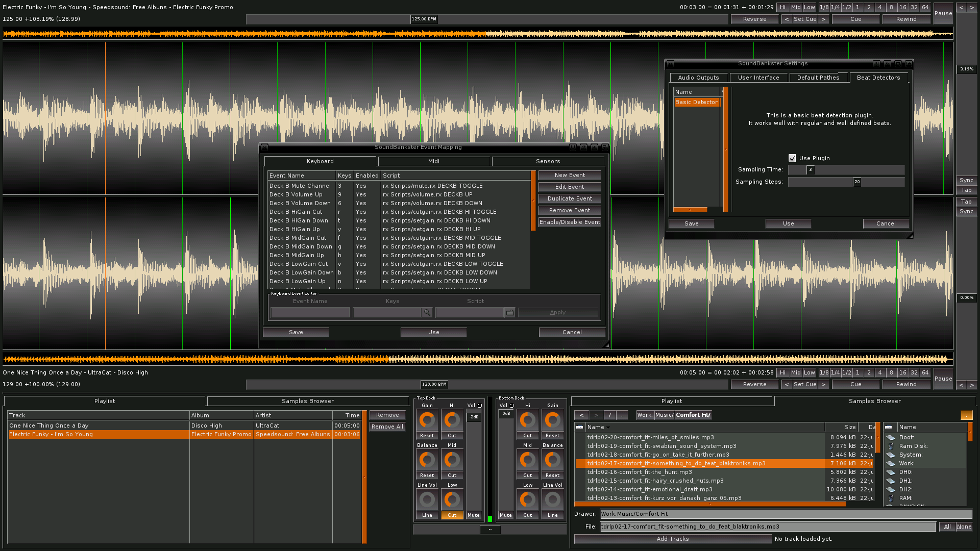Toggle the Top Deck Low Cut button

click(452, 515)
